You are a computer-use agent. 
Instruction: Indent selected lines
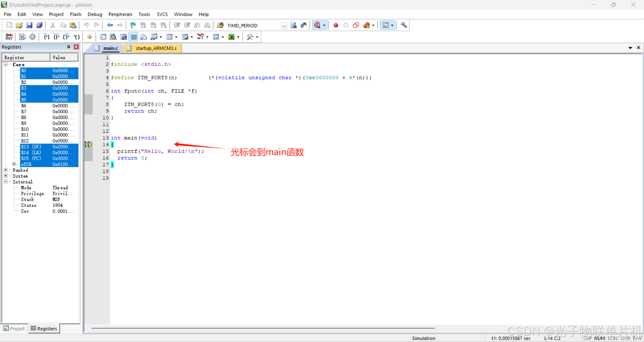(x=177, y=25)
